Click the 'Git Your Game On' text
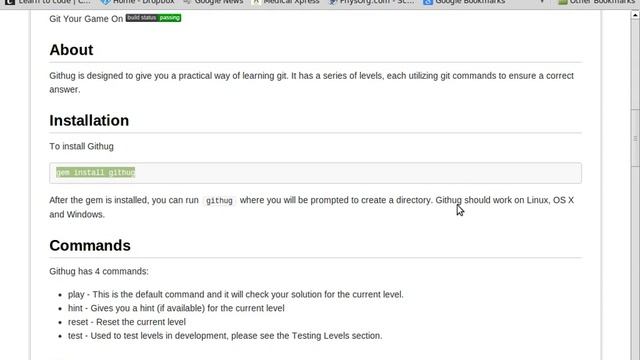640x360 pixels. [86, 19]
